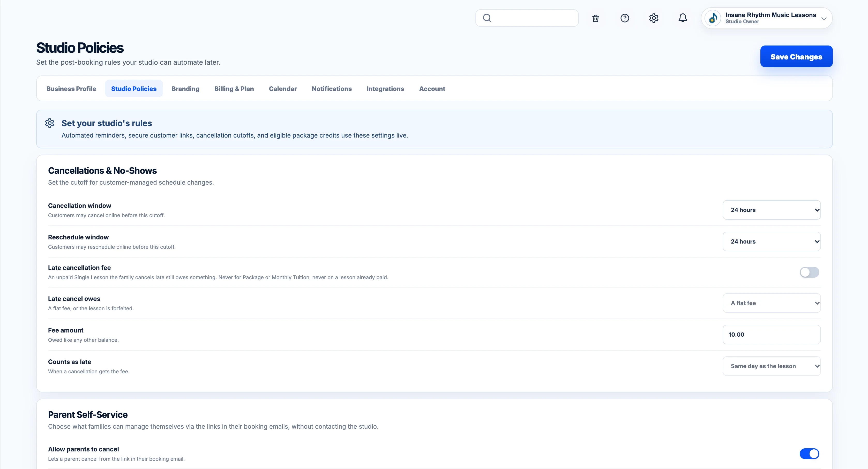This screenshot has height=469, width=868.
Task: Click the Cancellation window label
Action: (x=79, y=206)
